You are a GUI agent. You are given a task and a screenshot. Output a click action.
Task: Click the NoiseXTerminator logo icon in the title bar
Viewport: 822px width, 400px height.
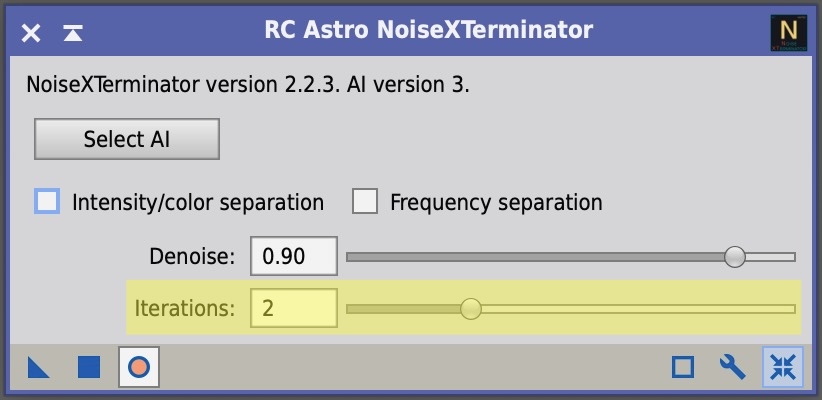(788, 33)
